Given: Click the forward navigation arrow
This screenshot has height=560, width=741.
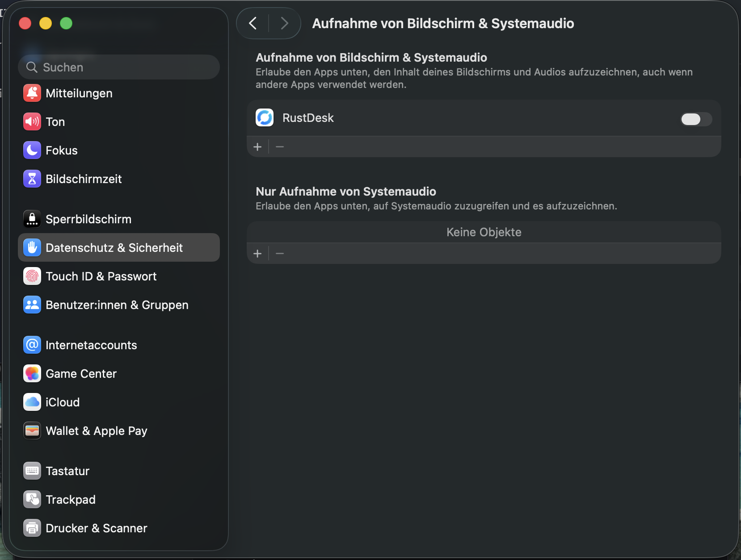Looking at the screenshot, I should coord(285,23).
